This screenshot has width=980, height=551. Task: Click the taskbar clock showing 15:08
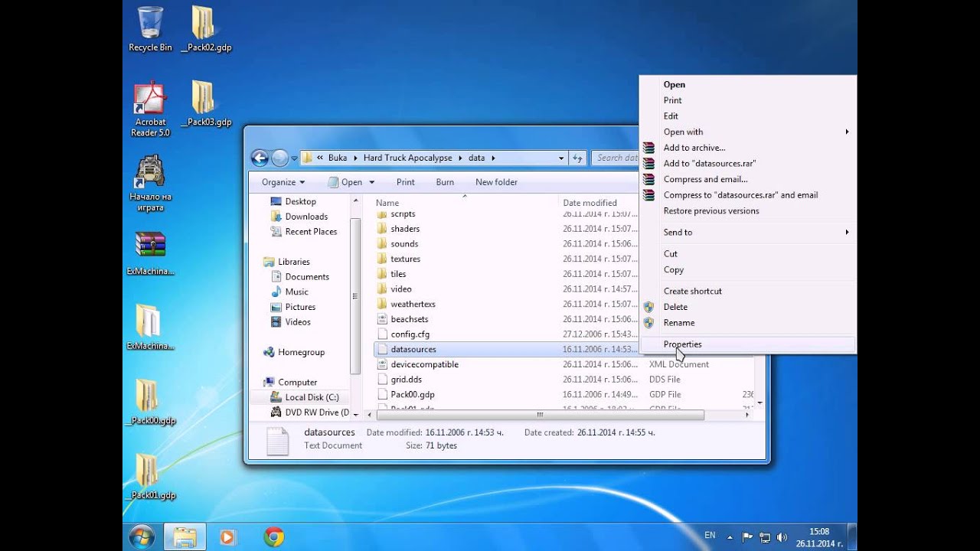click(x=819, y=537)
